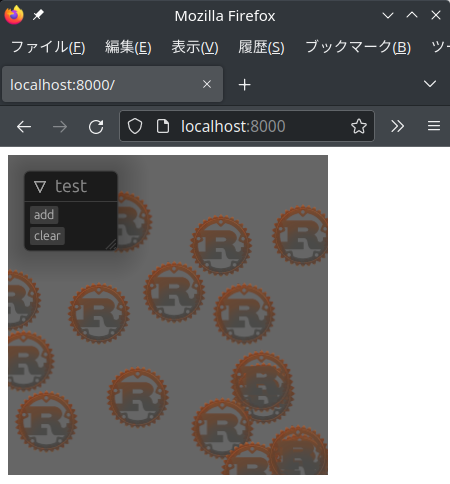Close the localhost:8000/ tab
Viewport: 450px width, 484px height.
pos(207,84)
